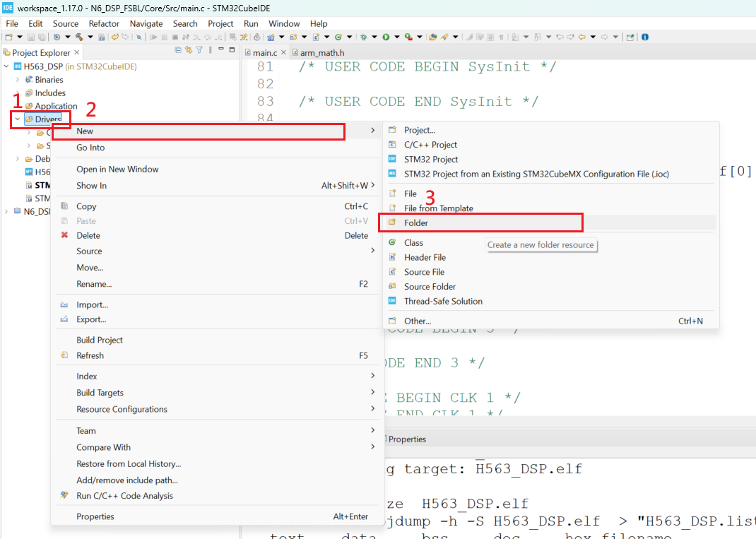The height and width of the screenshot is (539, 756).
Task: Choose STM32 Project in the New submenu
Action: point(550,159)
